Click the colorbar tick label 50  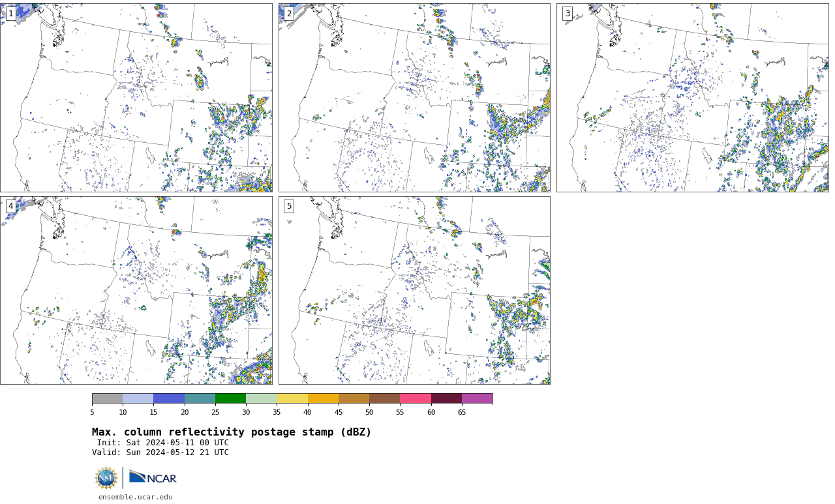click(x=369, y=412)
